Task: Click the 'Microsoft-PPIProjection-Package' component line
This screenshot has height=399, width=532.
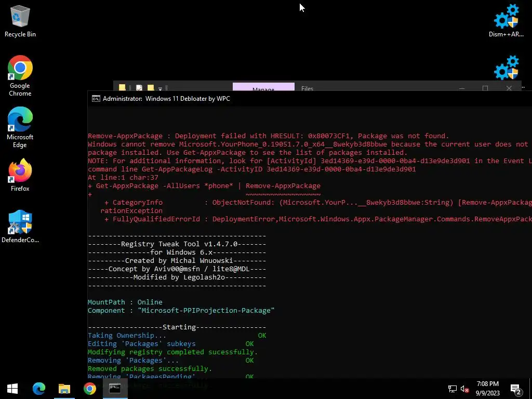Action: click(x=181, y=311)
